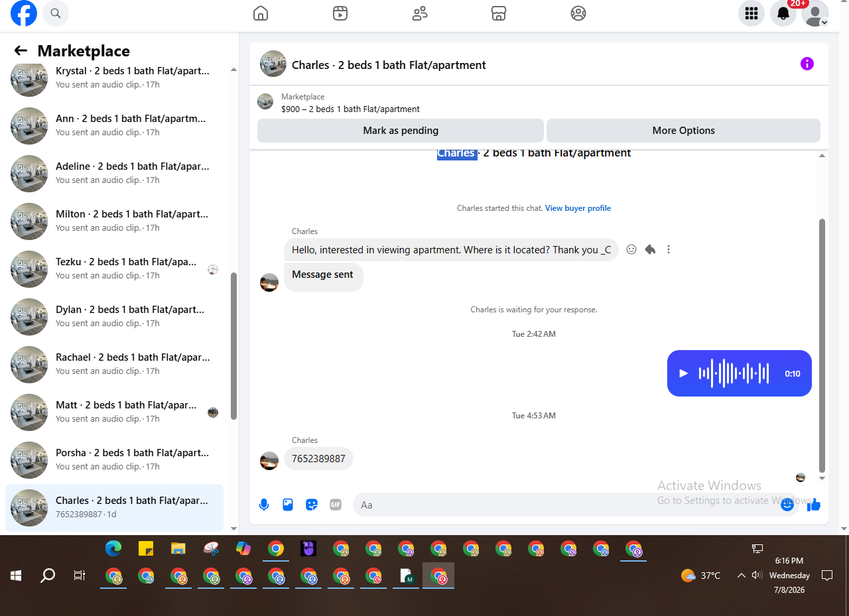The image size is (849, 616).
Task: Focus the Aa message input field
Action: pos(568,505)
